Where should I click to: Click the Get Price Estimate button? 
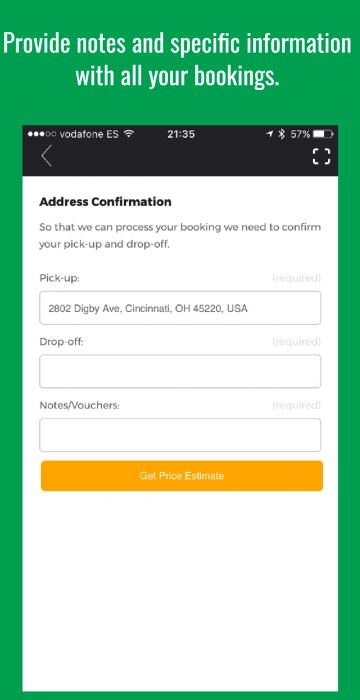coord(182,476)
